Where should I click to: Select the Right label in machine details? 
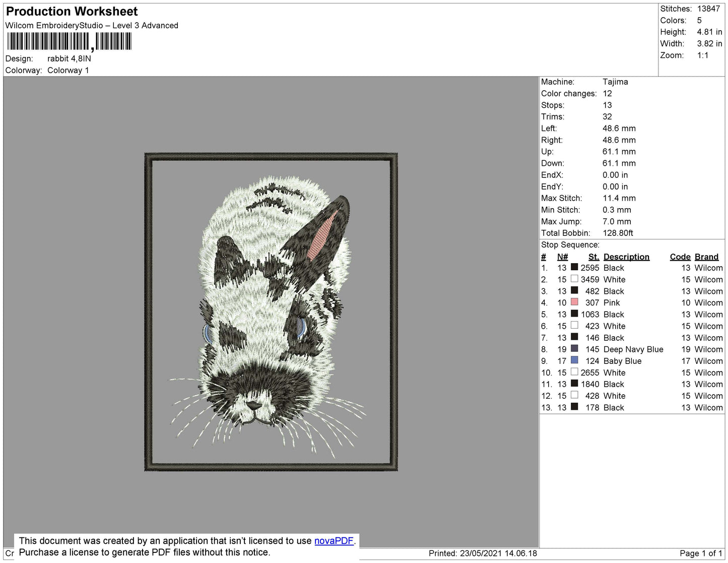coord(552,140)
